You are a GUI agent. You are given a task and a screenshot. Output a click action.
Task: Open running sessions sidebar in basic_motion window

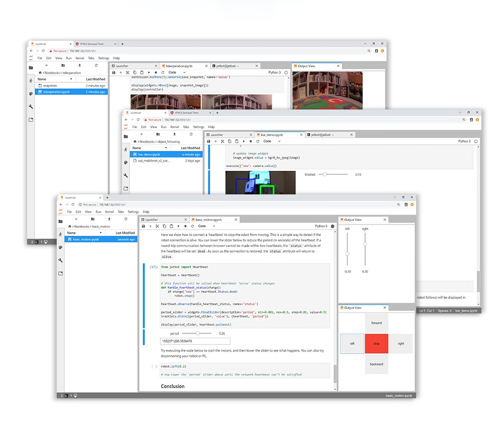coord(61,235)
